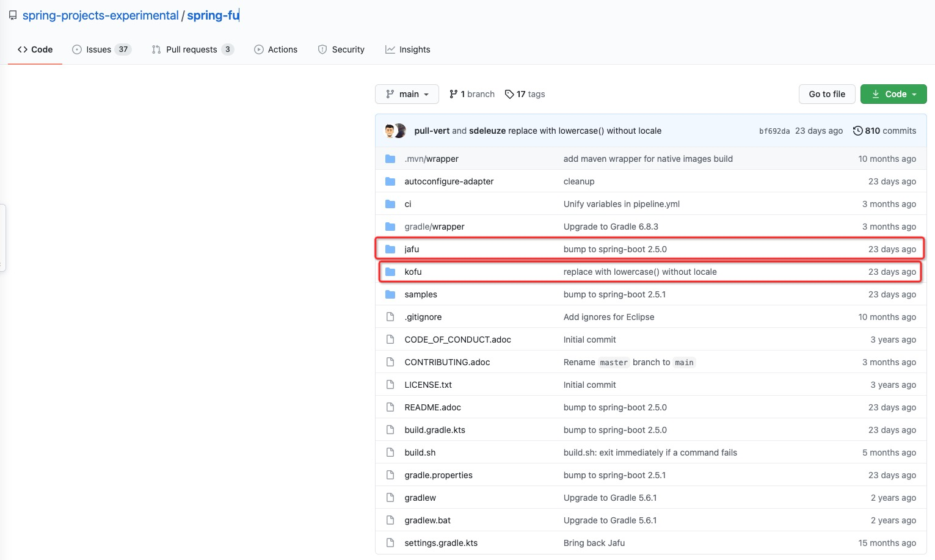Click the gradle/wrapper folder icon
The width and height of the screenshot is (935, 560).
click(390, 227)
